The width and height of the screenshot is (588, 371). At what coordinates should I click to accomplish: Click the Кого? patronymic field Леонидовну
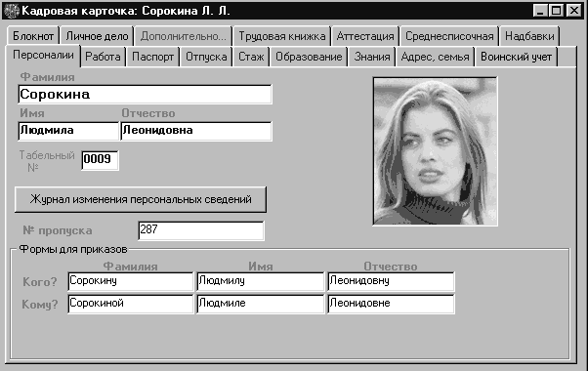(391, 281)
